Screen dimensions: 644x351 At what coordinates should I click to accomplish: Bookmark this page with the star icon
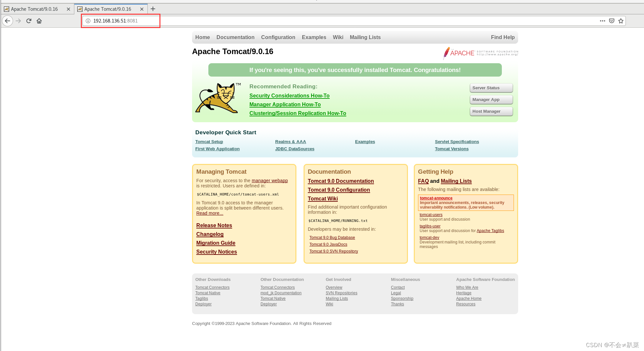click(x=621, y=21)
